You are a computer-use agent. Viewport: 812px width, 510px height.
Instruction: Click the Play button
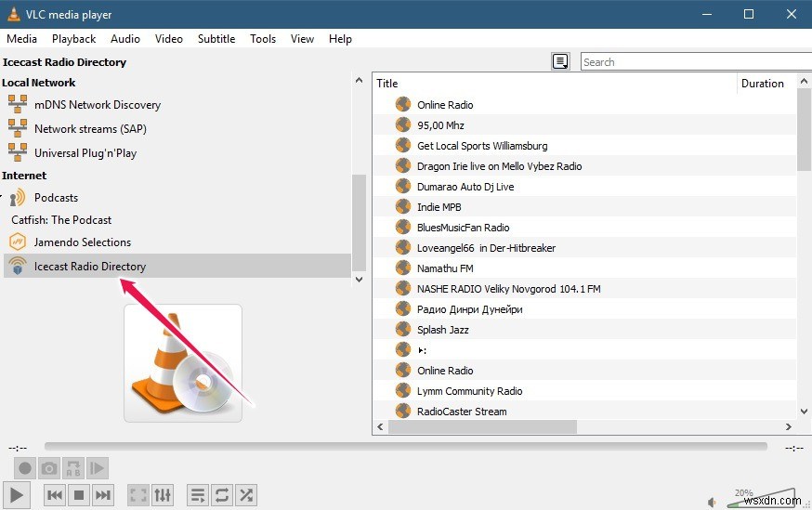point(17,495)
